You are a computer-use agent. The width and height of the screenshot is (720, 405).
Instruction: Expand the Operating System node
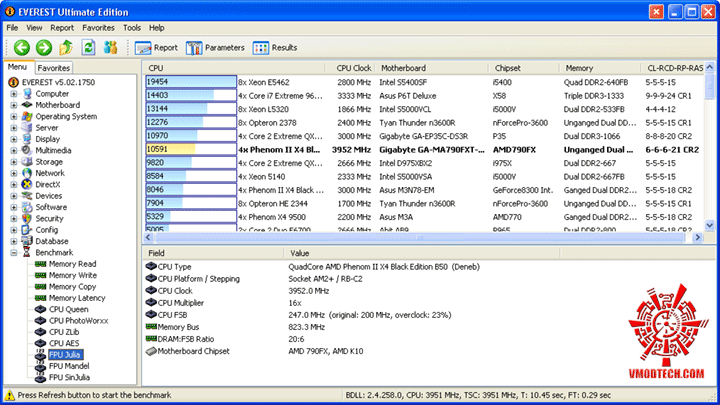tap(14, 117)
